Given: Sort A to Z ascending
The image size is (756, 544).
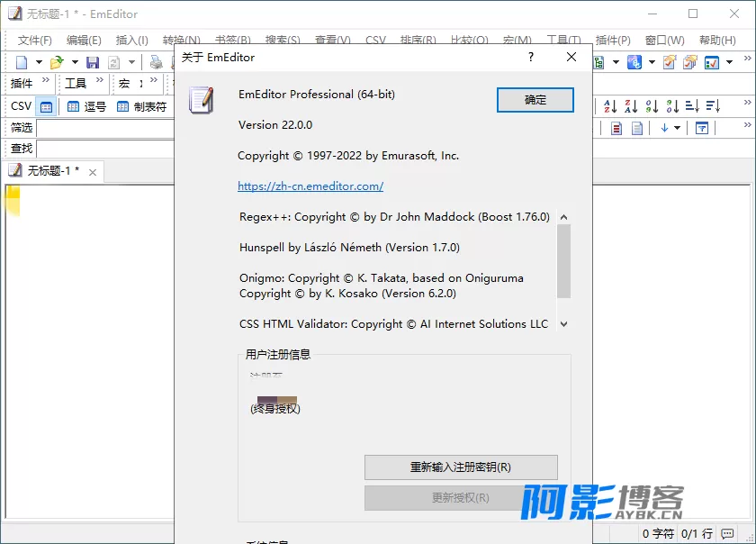Looking at the screenshot, I should pyautogui.click(x=610, y=106).
